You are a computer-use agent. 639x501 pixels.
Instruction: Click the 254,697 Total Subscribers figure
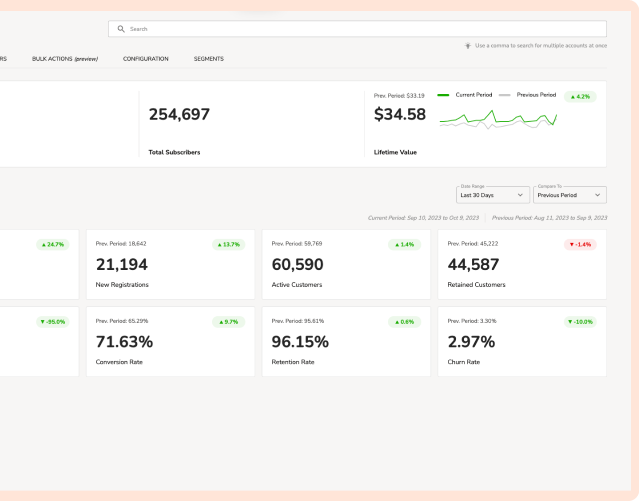click(x=179, y=114)
